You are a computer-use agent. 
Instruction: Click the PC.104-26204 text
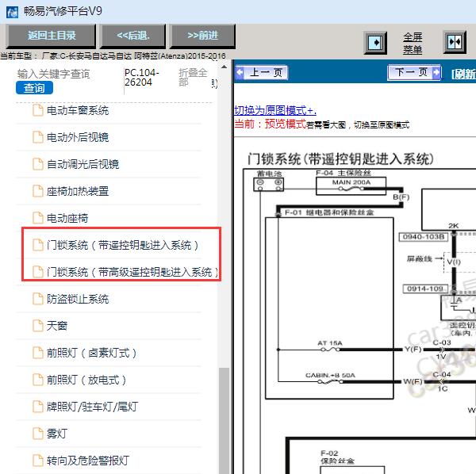point(141,78)
